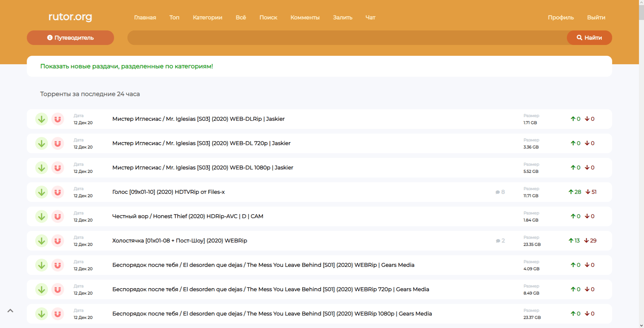Click magnet icon for Честный вор torrent

pyautogui.click(x=58, y=216)
